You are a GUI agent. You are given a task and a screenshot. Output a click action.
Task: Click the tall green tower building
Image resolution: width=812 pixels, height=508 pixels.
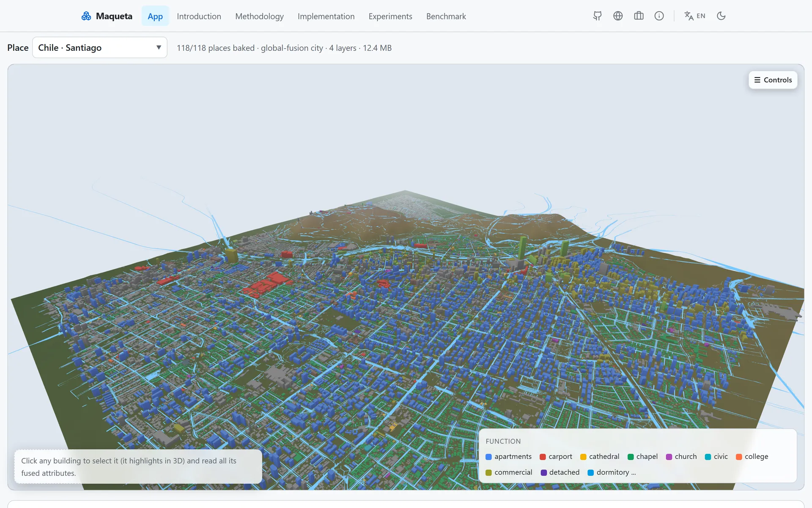pyautogui.click(x=522, y=248)
